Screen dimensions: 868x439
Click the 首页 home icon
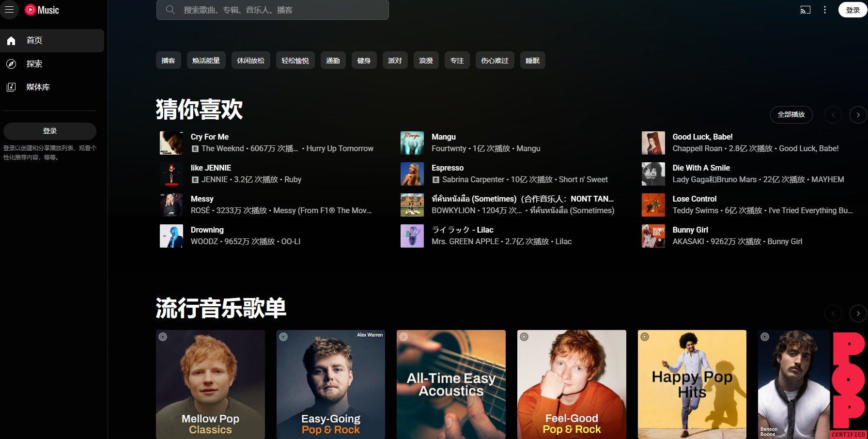pyautogui.click(x=11, y=41)
